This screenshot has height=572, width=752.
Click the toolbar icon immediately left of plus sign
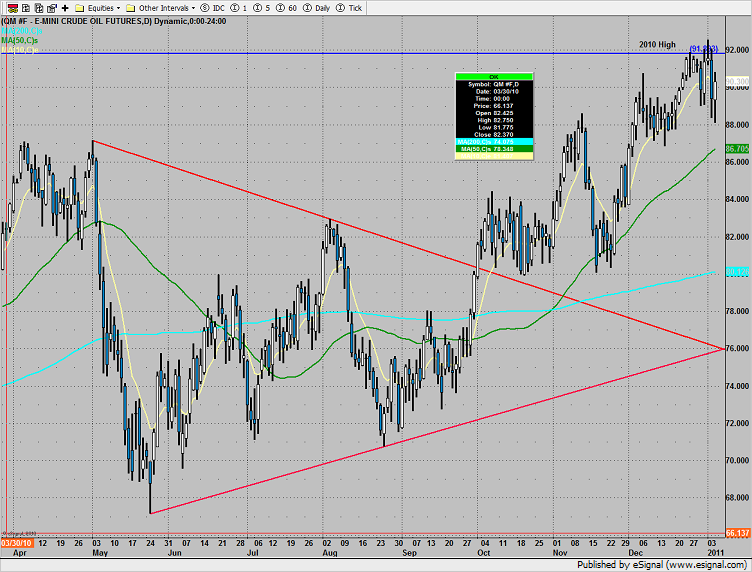(x=51, y=7)
